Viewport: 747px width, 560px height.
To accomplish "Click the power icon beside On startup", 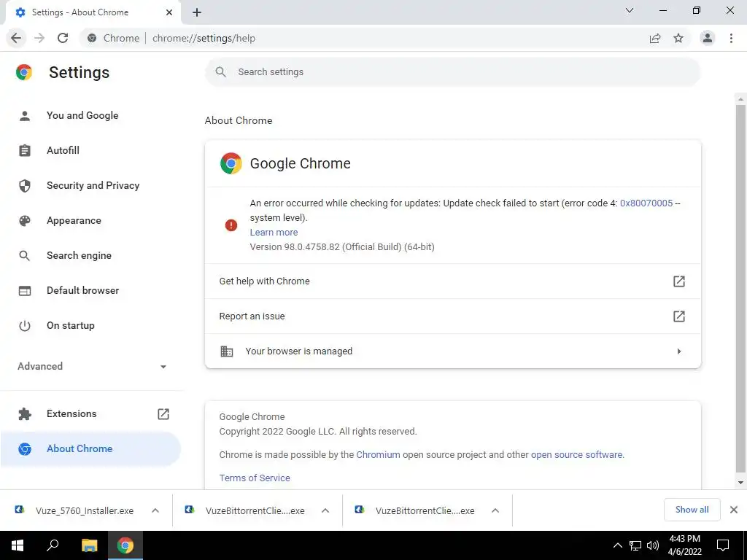I will coord(25,326).
